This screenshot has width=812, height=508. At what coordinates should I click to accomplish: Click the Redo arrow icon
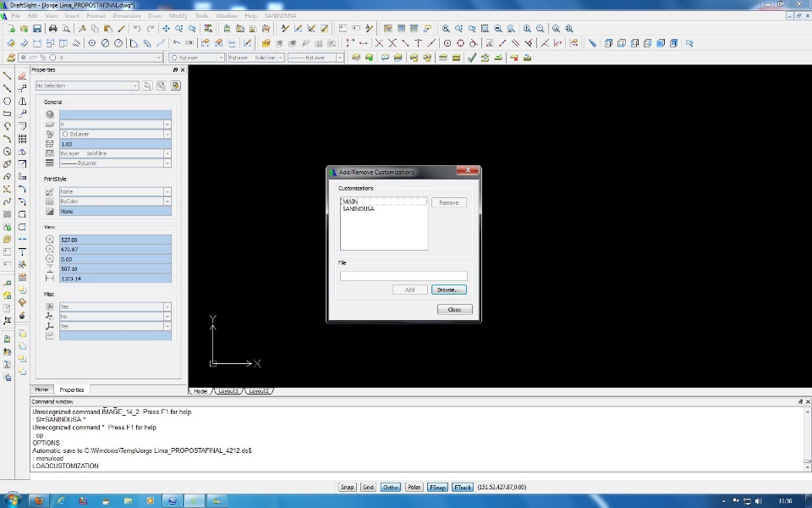point(151,29)
